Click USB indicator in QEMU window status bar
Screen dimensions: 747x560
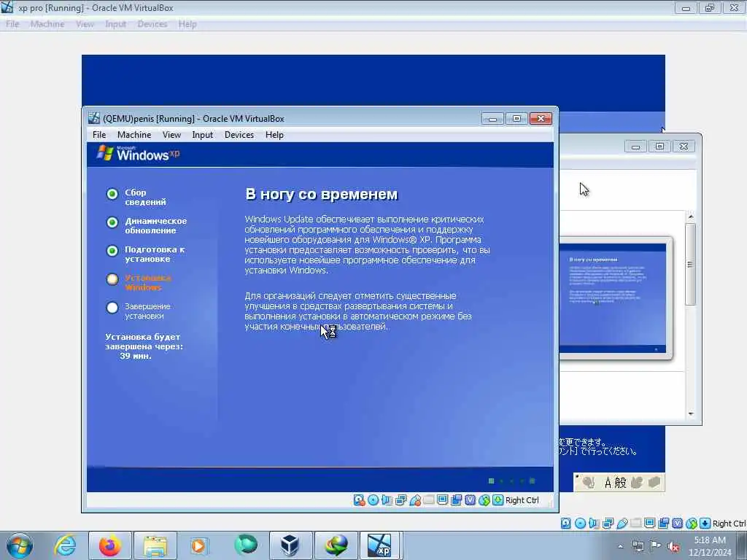tap(415, 500)
